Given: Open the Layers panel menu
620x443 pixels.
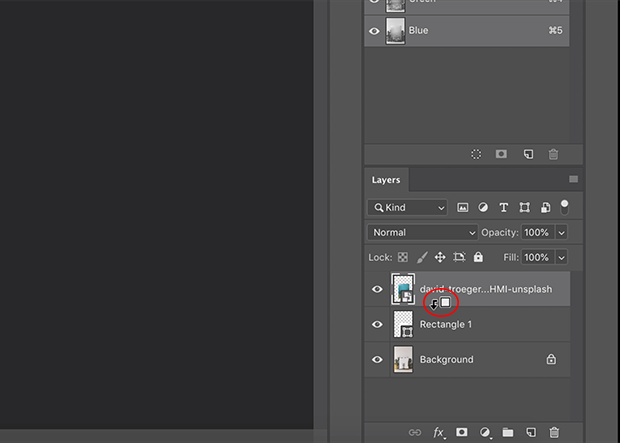Looking at the screenshot, I should (573, 180).
